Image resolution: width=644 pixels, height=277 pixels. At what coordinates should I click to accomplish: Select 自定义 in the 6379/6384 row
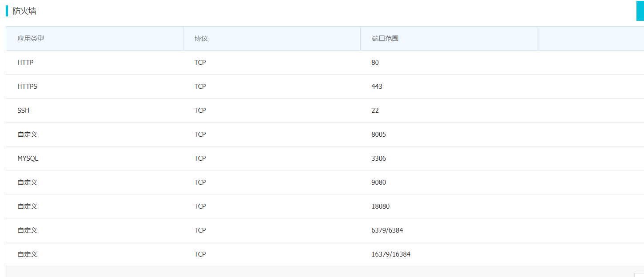pyautogui.click(x=28, y=230)
